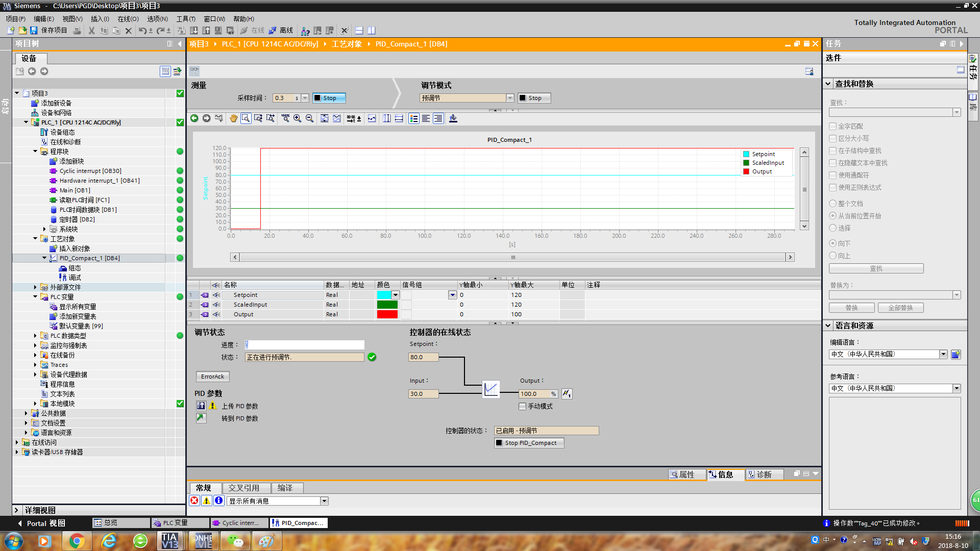Select the pan hand tool in chart toolbar
Image resolution: width=980 pixels, height=551 pixels.
[233, 118]
